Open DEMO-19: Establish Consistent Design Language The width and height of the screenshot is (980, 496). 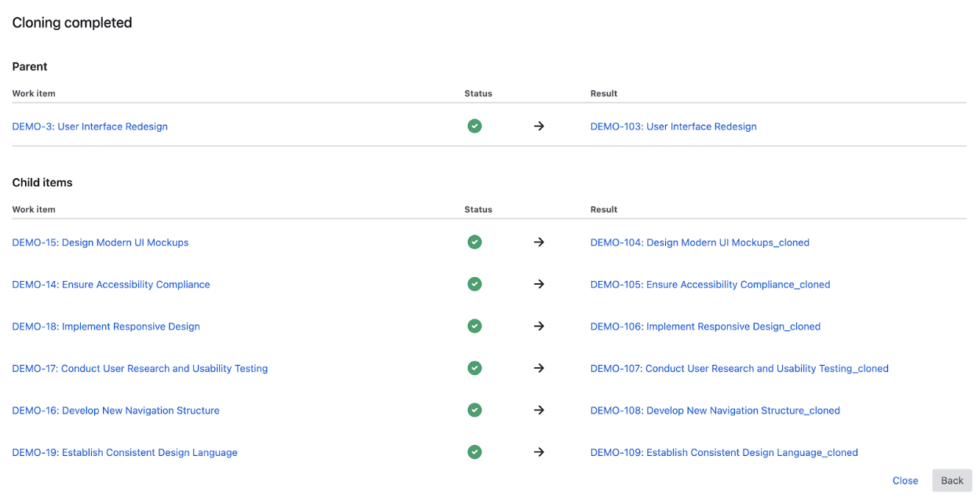[x=125, y=452]
